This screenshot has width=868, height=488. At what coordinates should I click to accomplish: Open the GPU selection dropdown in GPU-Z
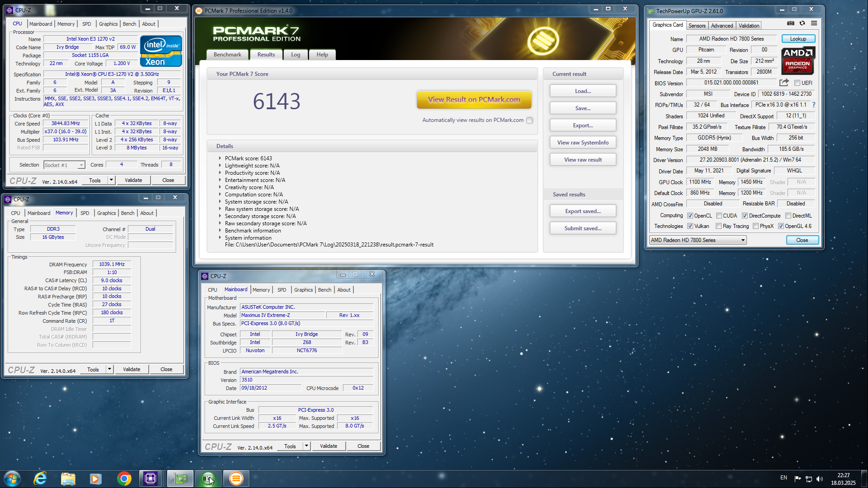coord(698,240)
